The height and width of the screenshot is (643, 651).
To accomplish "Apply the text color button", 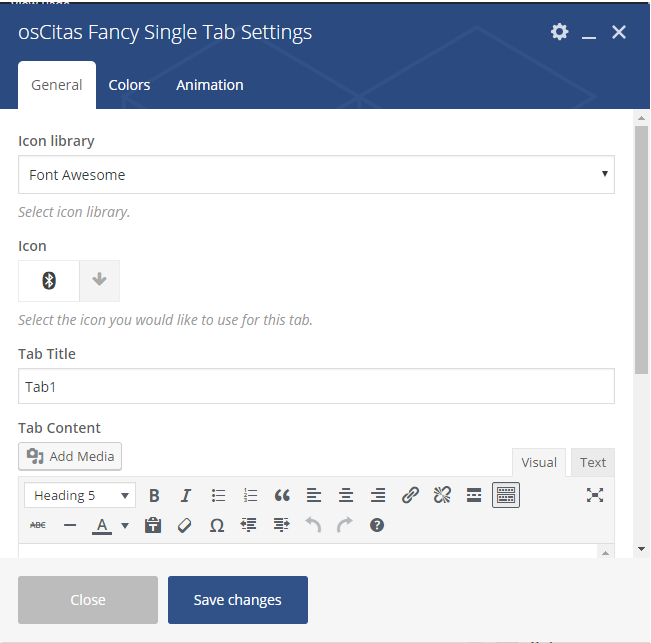I will coord(102,526).
